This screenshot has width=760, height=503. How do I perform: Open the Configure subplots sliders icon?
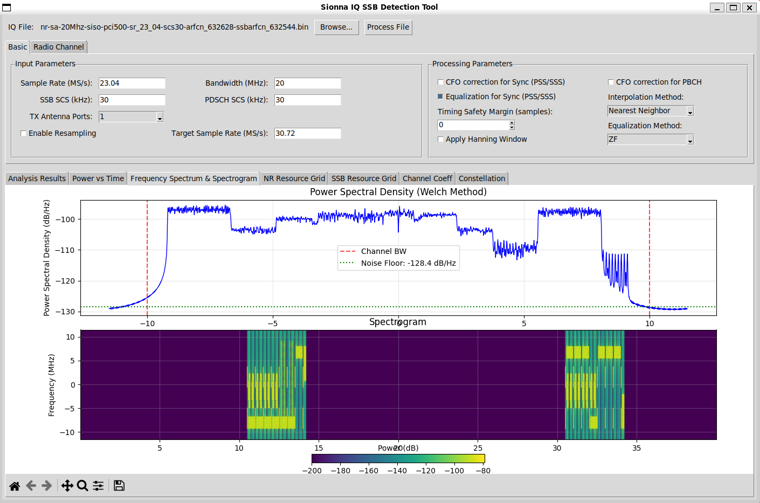click(98, 486)
